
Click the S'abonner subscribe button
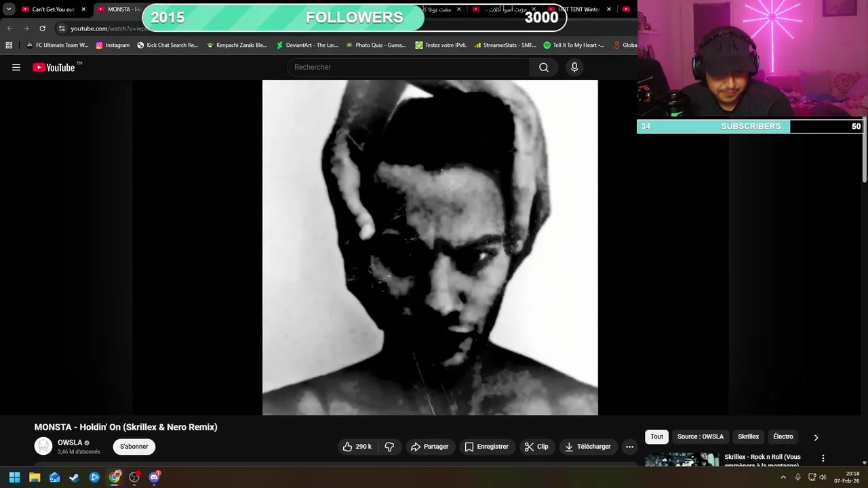134,447
